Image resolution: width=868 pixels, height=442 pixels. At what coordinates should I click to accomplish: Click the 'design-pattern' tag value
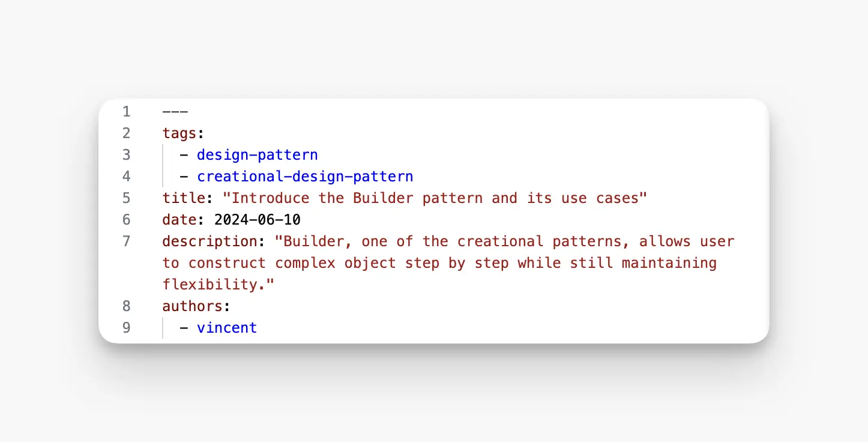point(258,155)
